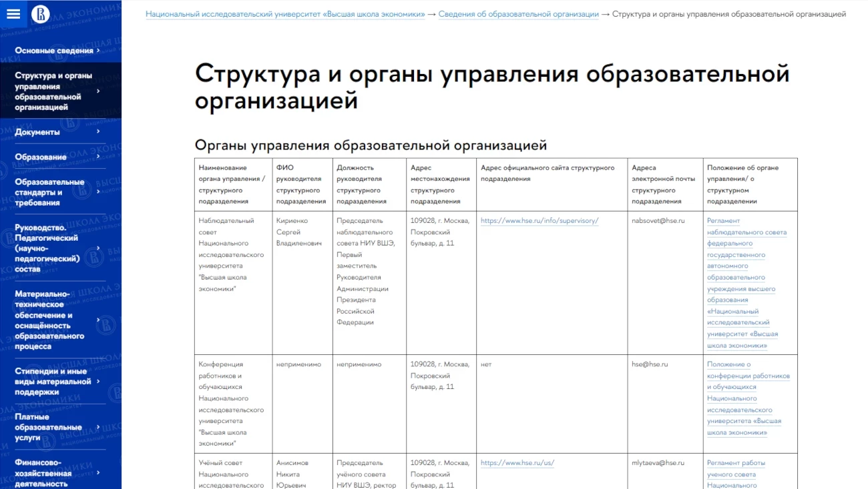Expand the Образование sidebar chevron
Screen dimensions: 868x489
click(x=98, y=157)
